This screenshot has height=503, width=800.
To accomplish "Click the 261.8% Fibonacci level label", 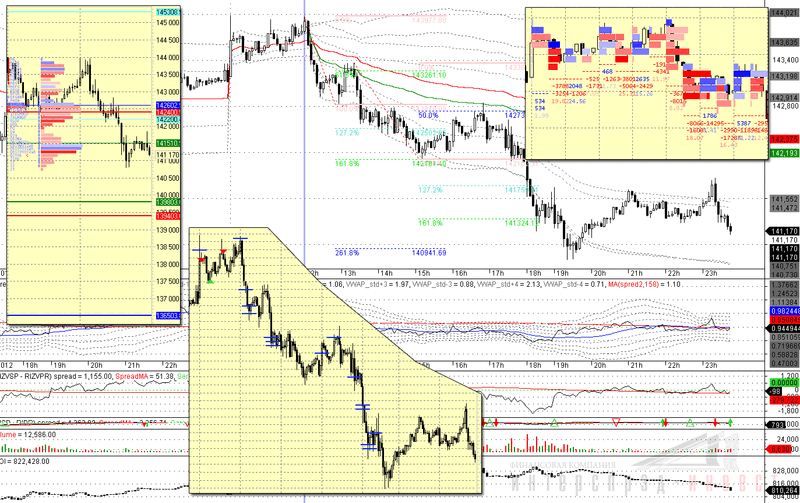I will [x=347, y=253].
